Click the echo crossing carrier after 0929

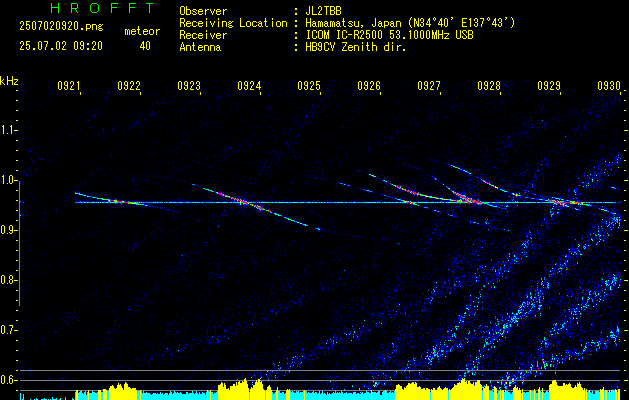pyautogui.click(x=568, y=203)
